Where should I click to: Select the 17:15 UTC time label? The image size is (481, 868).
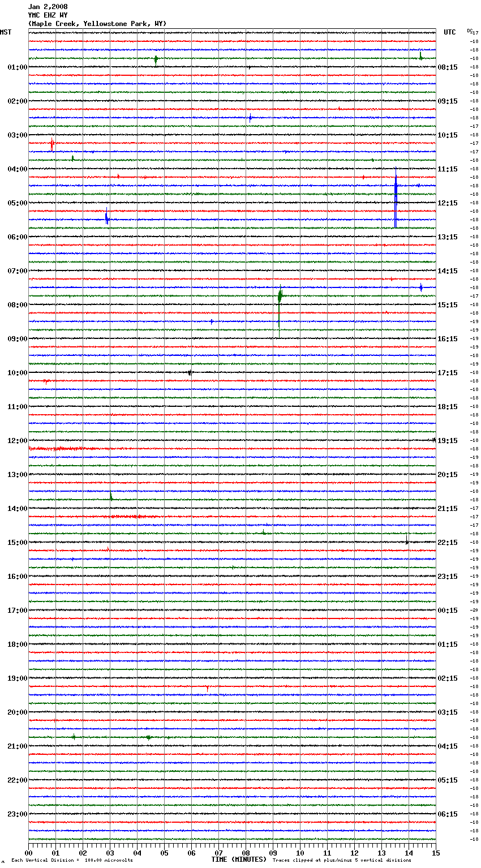448,373
